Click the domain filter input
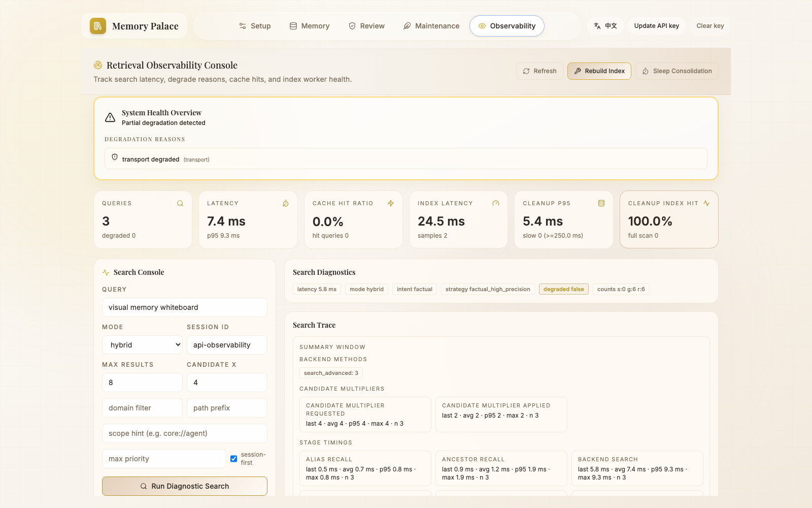812x508 pixels. pyautogui.click(x=142, y=408)
